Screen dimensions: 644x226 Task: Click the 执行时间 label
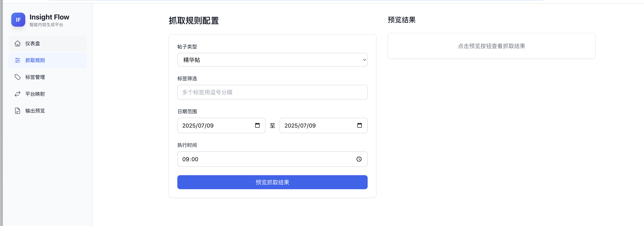[187, 145]
